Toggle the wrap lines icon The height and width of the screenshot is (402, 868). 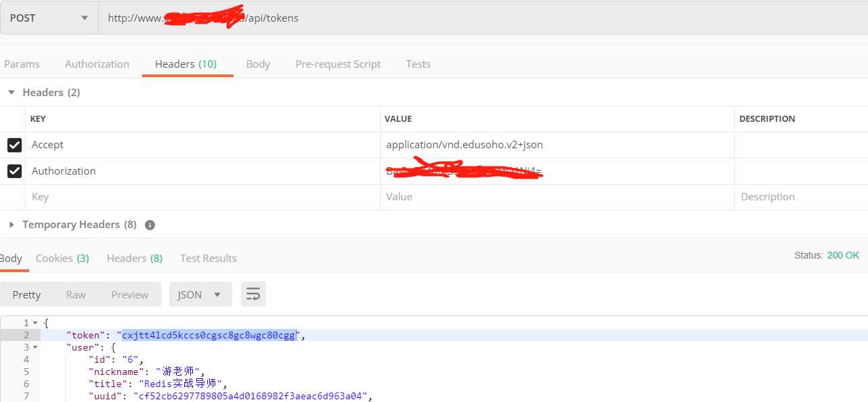point(253,294)
